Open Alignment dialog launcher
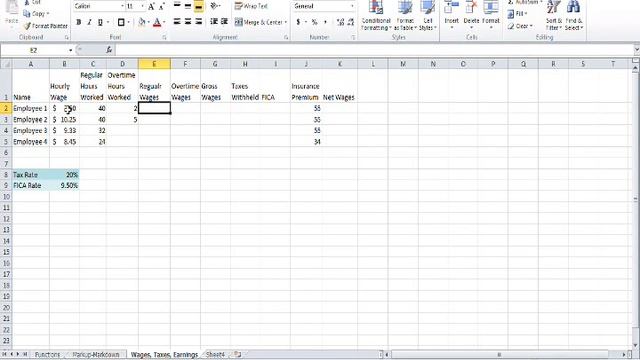Viewport: 640px width, 360px height. click(286, 38)
